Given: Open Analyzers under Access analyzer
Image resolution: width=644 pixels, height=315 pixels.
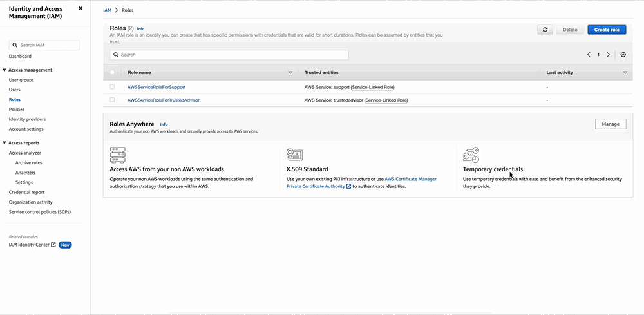Looking at the screenshot, I should tap(26, 173).
